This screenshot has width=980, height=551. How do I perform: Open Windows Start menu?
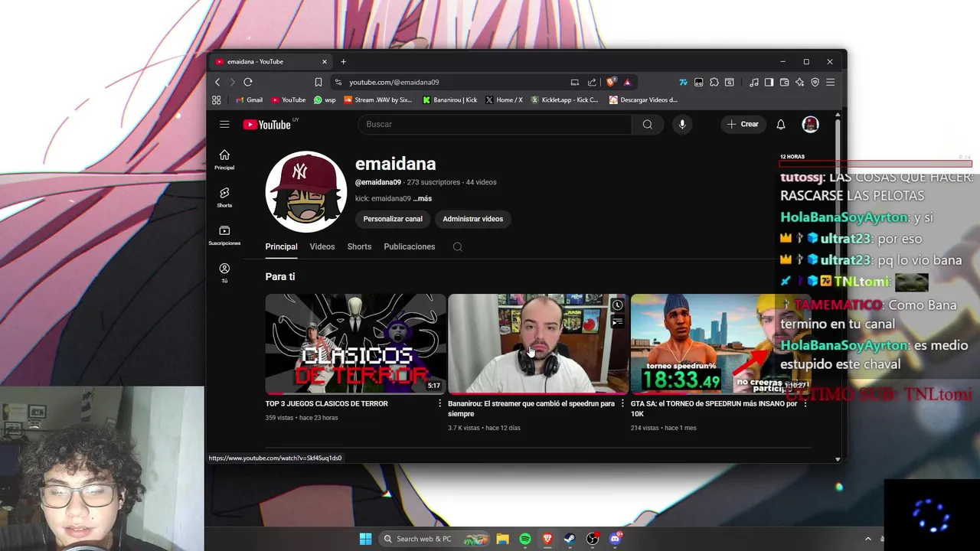365,539
